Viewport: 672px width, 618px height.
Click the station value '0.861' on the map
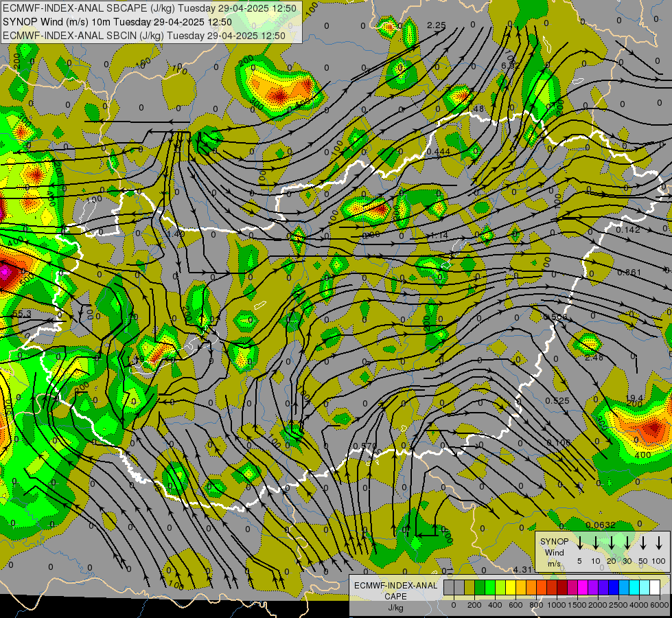629,273
